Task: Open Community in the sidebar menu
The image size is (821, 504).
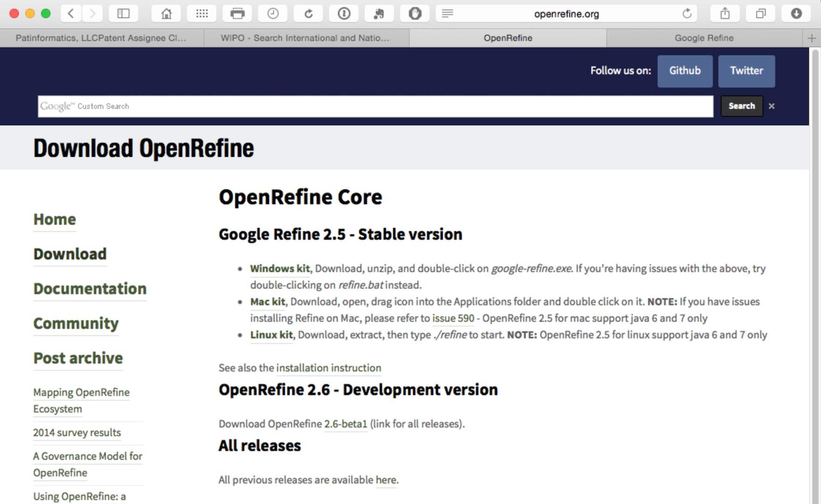Action: coord(76,323)
